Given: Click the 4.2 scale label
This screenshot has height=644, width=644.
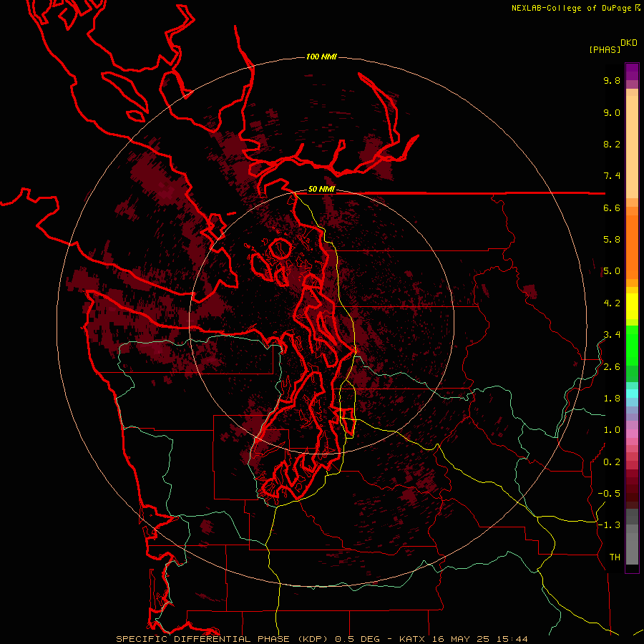Looking at the screenshot, I should coord(612,303).
